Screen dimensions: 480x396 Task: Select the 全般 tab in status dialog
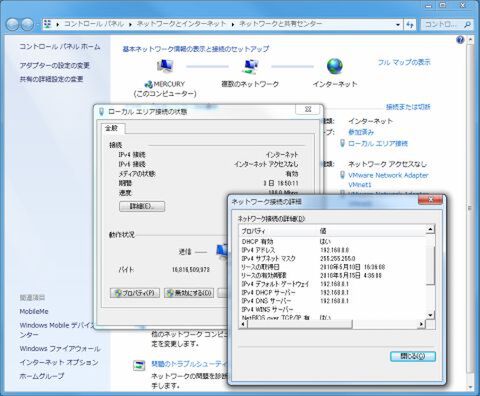click(x=112, y=128)
